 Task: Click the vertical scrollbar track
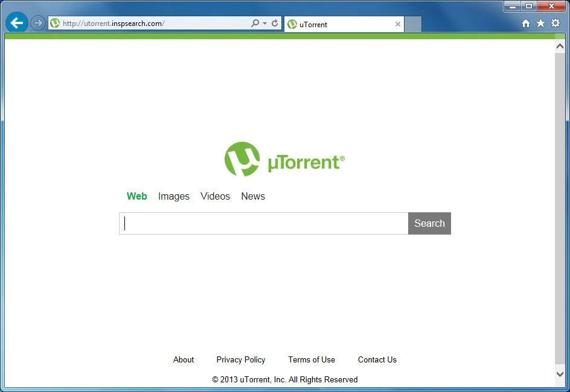[560, 209]
